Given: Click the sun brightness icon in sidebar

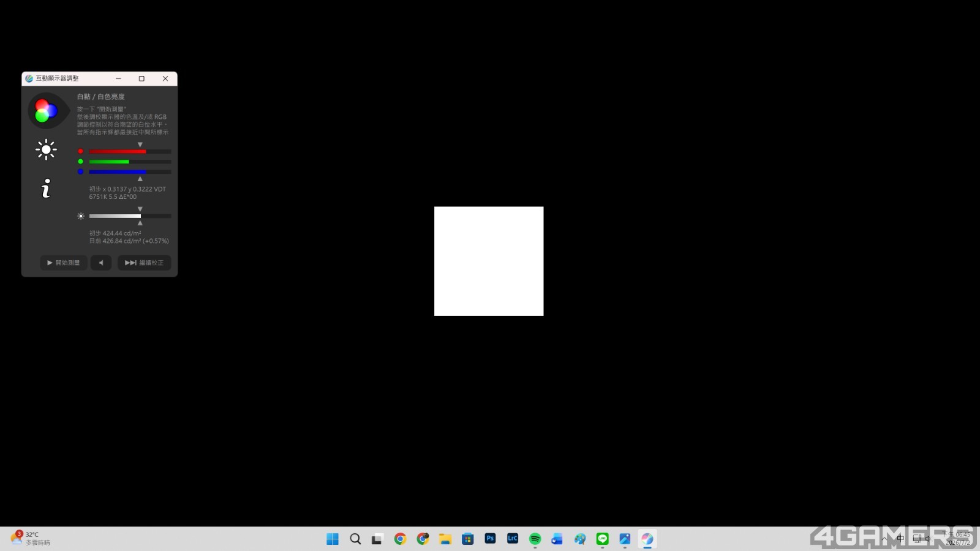Looking at the screenshot, I should point(46,149).
